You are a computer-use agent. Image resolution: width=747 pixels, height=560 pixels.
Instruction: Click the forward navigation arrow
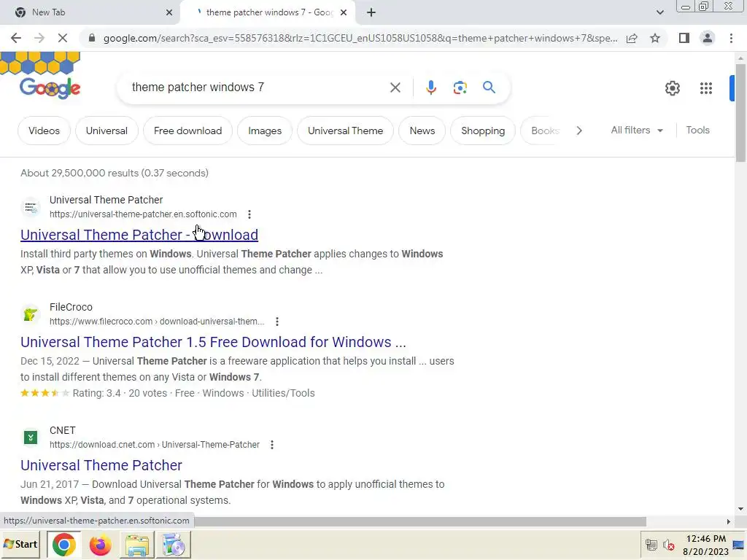[39, 38]
